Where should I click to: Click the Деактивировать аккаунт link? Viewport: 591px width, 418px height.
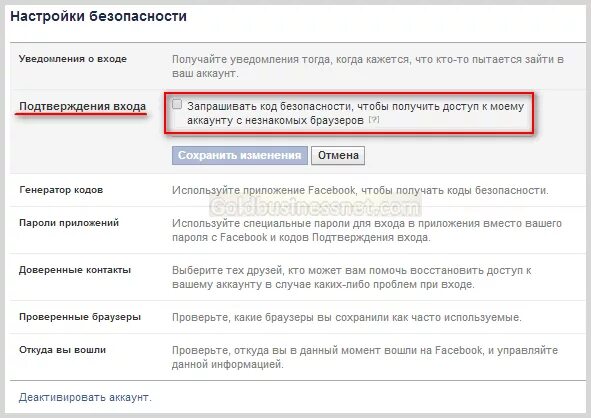tap(85, 397)
